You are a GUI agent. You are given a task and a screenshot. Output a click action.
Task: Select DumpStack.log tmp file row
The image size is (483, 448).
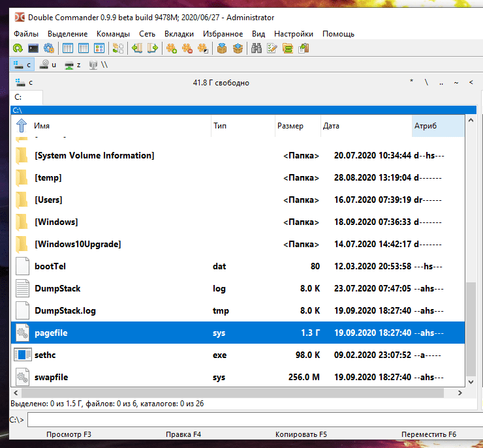point(238,310)
